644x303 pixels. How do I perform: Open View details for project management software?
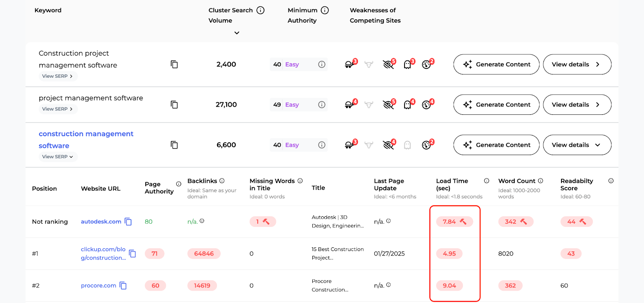[576, 104]
